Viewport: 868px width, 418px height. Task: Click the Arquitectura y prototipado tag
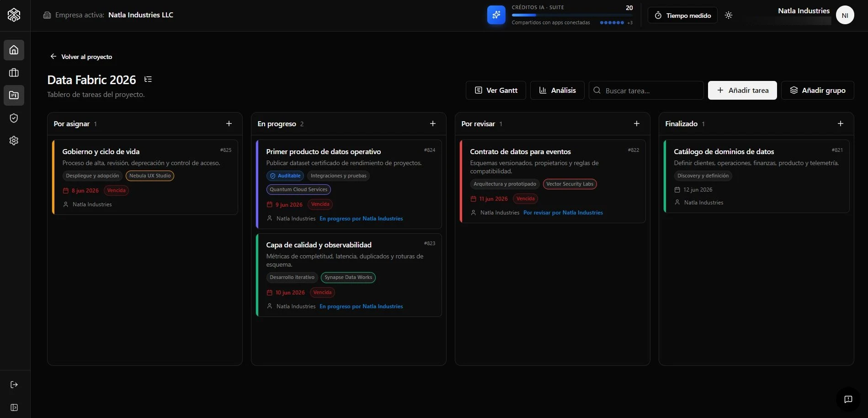[x=505, y=184]
